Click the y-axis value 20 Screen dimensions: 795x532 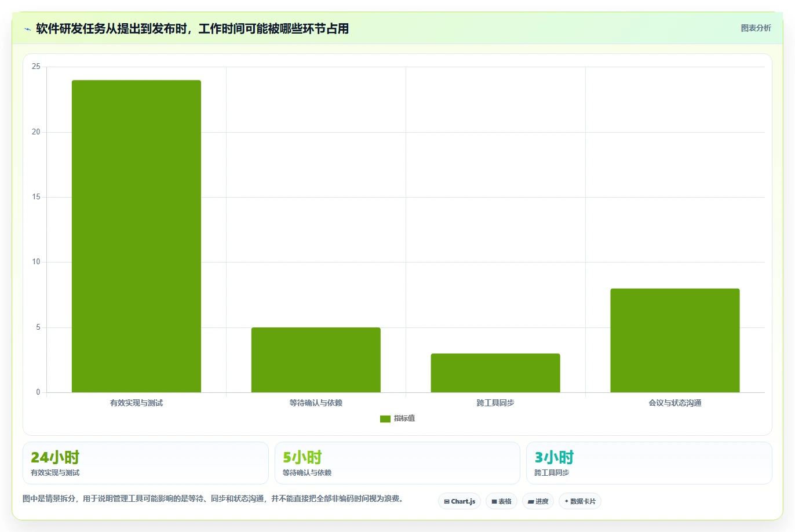pyautogui.click(x=36, y=132)
